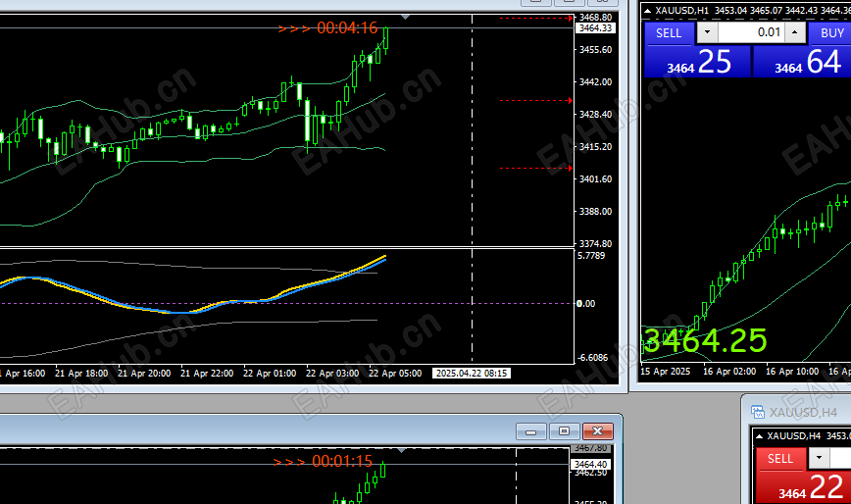851x504 pixels.
Task: Select the red dashed arrow at the 3468.80 level
Action: (x=536, y=18)
